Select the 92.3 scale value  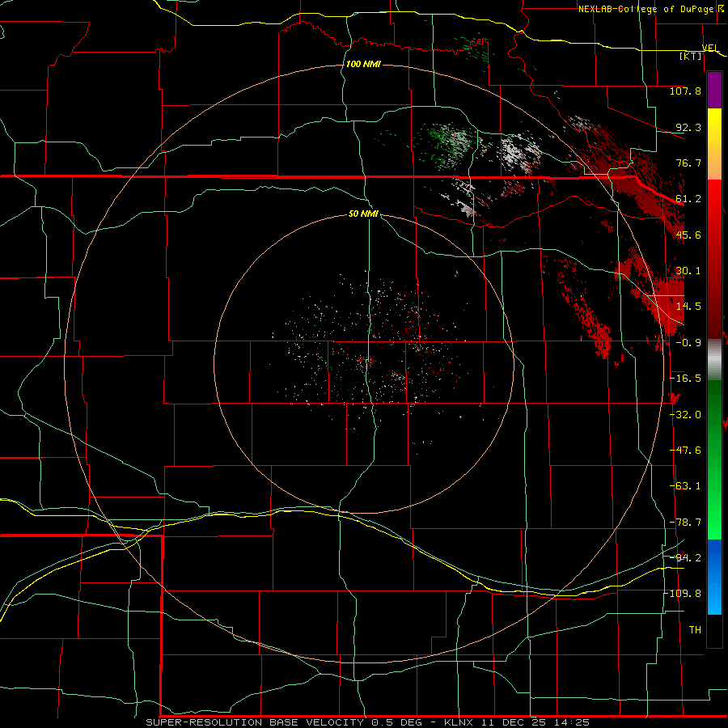(x=688, y=127)
